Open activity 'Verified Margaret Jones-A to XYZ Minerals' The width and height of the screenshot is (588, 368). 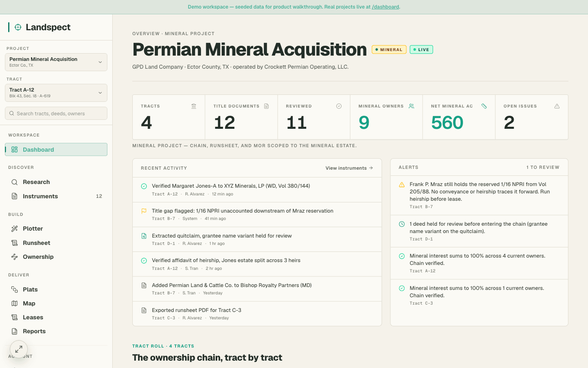pos(257,190)
